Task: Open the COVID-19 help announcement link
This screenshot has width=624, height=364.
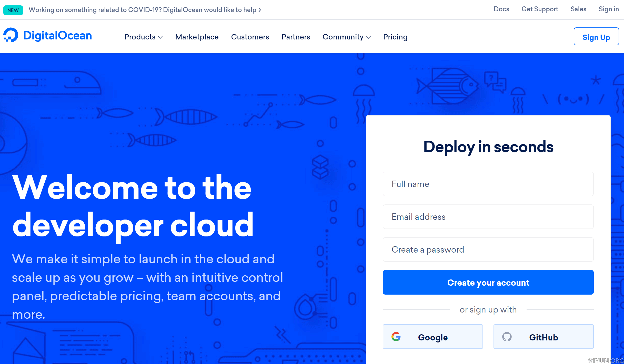Action: tap(145, 10)
